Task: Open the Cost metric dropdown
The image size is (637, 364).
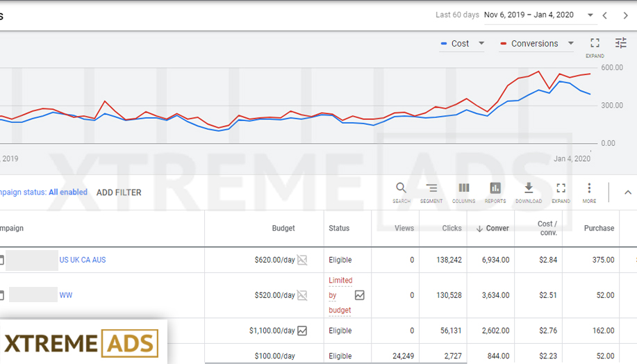Action: (481, 43)
